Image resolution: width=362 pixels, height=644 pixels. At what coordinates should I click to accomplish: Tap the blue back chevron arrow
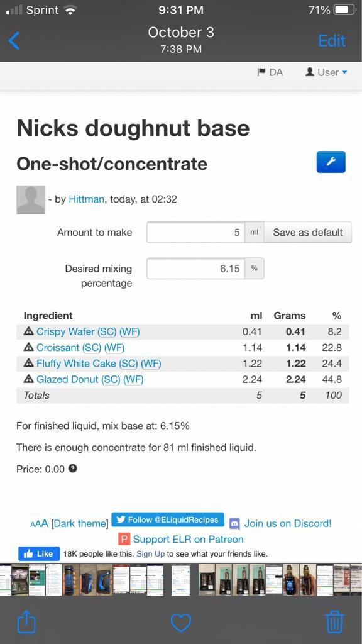[14, 41]
